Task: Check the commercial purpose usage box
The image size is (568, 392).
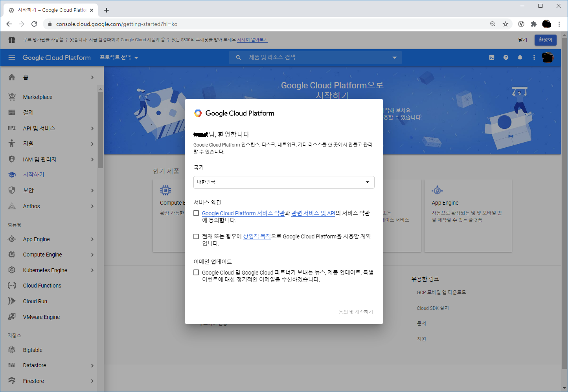Action: click(x=196, y=236)
